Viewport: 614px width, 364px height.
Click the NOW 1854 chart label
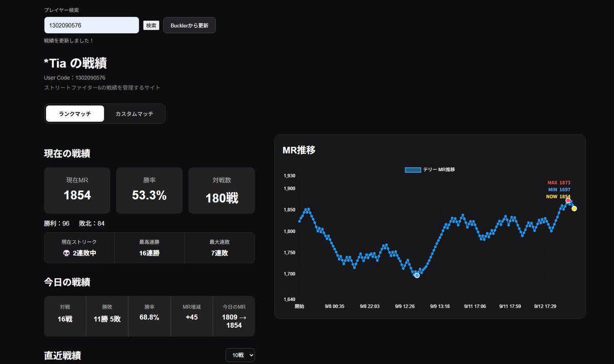point(558,196)
